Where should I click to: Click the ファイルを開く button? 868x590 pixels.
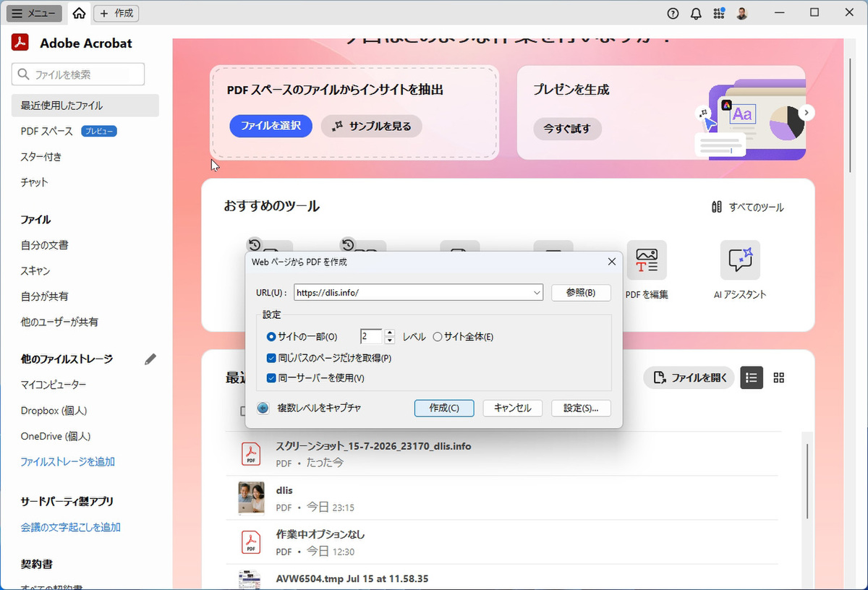(x=689, y=377)
